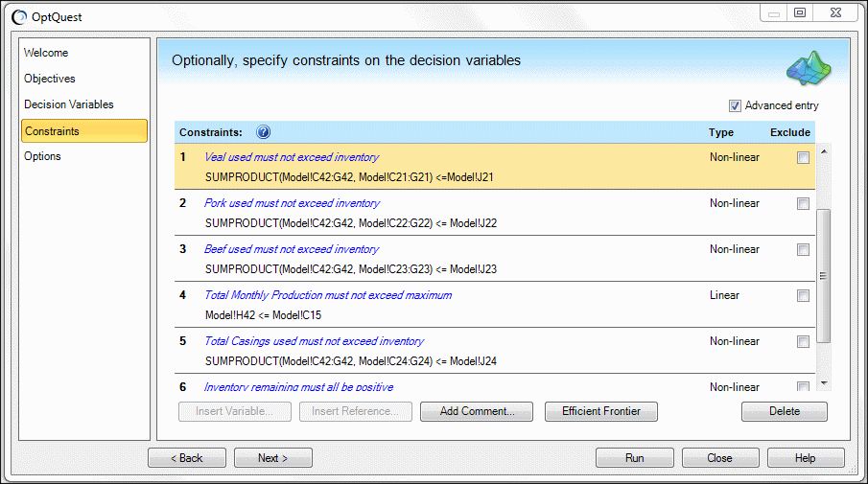Click the scroll down arrow of constraints list
Viewport: 868px width, 484px height.
pos(824,383)
